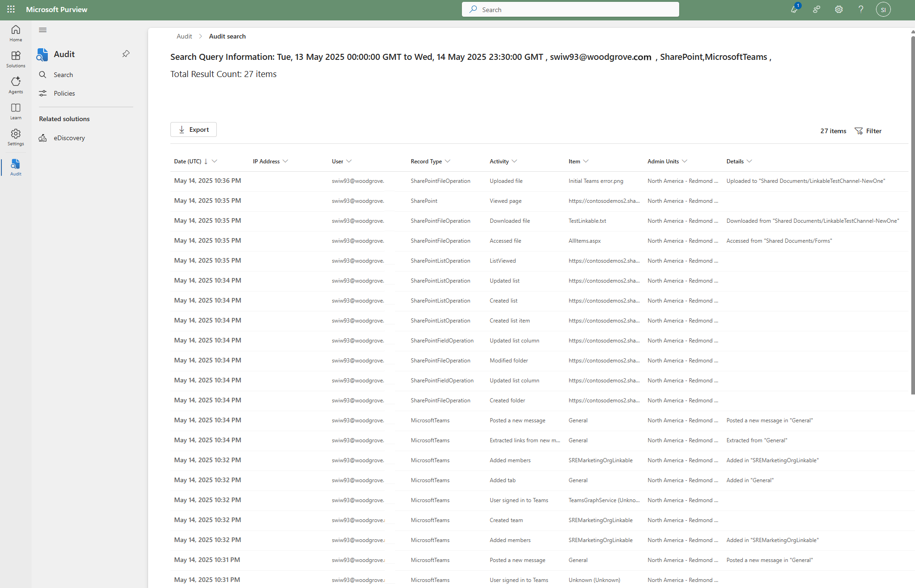Open the Home navigation icon

pos(15,32)
